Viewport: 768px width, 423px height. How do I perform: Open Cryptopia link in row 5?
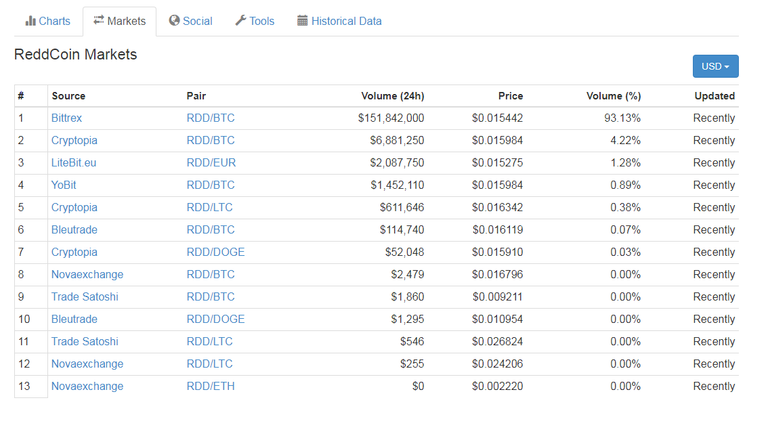coord(74,208)
